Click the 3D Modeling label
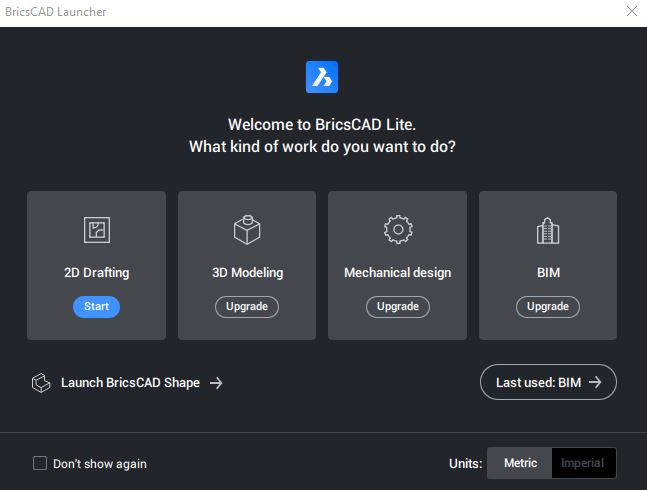Screen dimensions: 647x490 [x=248, y=273]
